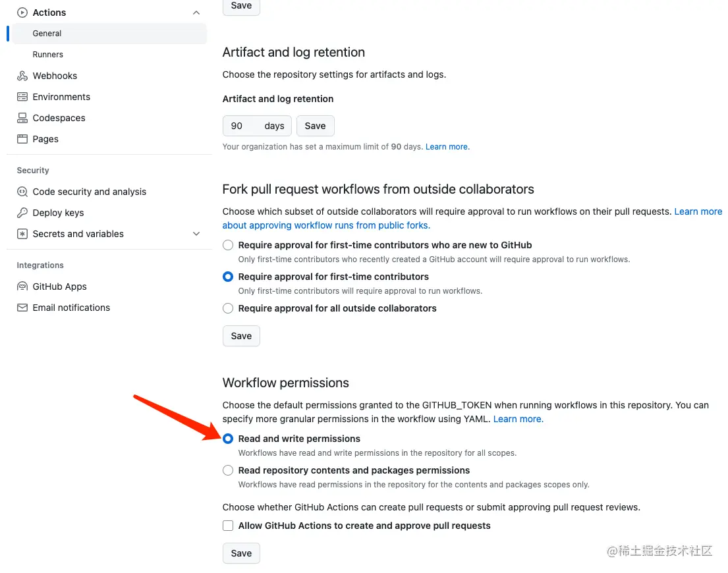Select approval for contributors new to GitHub
The width and height of the screenshot is (728, 573).
click(x=228, y=245)
